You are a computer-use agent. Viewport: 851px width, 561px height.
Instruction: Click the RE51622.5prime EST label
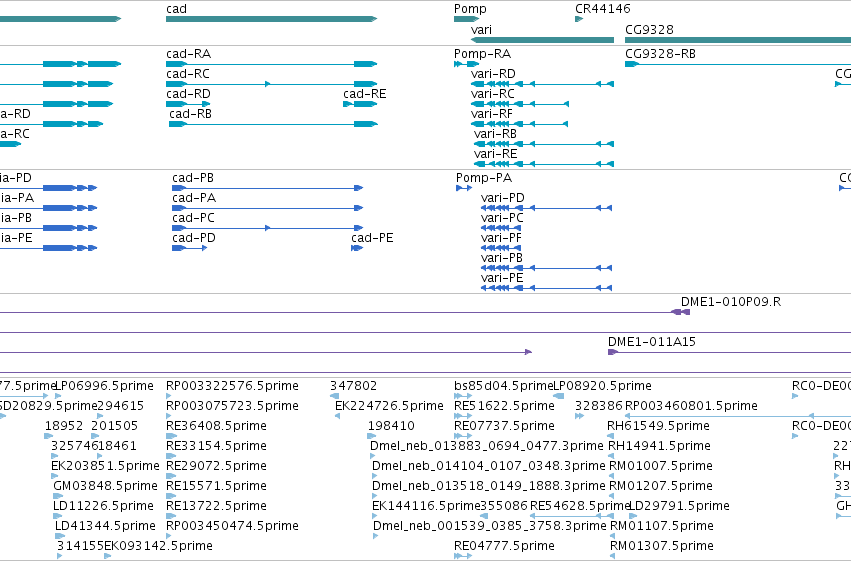[504, 406]
